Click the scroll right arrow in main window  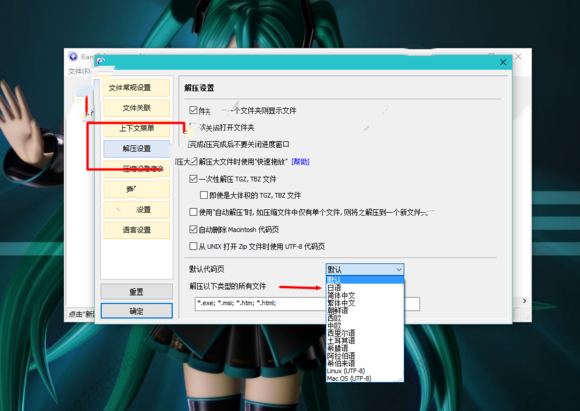524,301
